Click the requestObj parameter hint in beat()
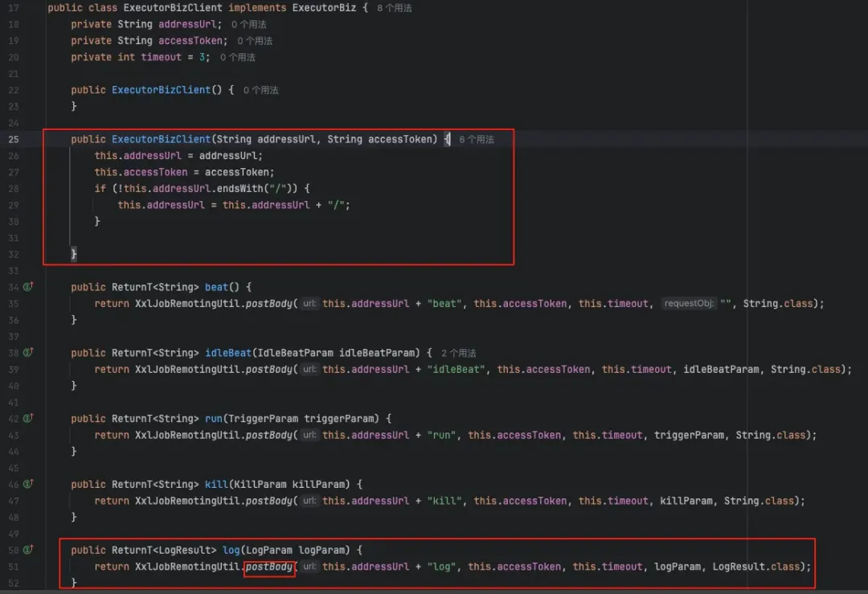The height and width of the screenshot is (594, 868). (x=689, y=304)
